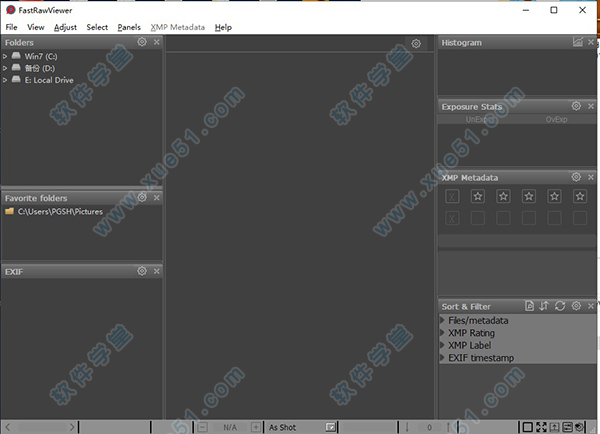The width and height of the screenshot is (600, 434).
Task: Click the rightmost icon in bottom bar
Action: coord(580,427)
